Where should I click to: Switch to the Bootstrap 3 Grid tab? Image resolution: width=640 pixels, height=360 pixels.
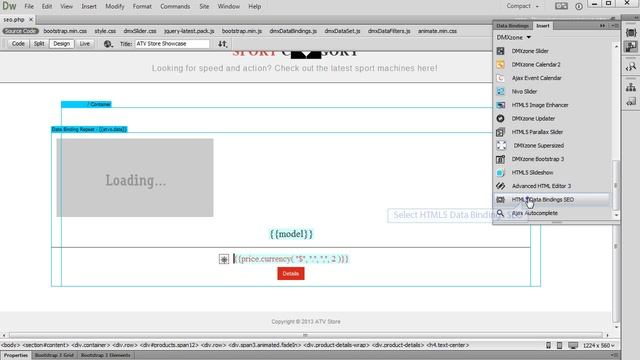pos(54,356)
